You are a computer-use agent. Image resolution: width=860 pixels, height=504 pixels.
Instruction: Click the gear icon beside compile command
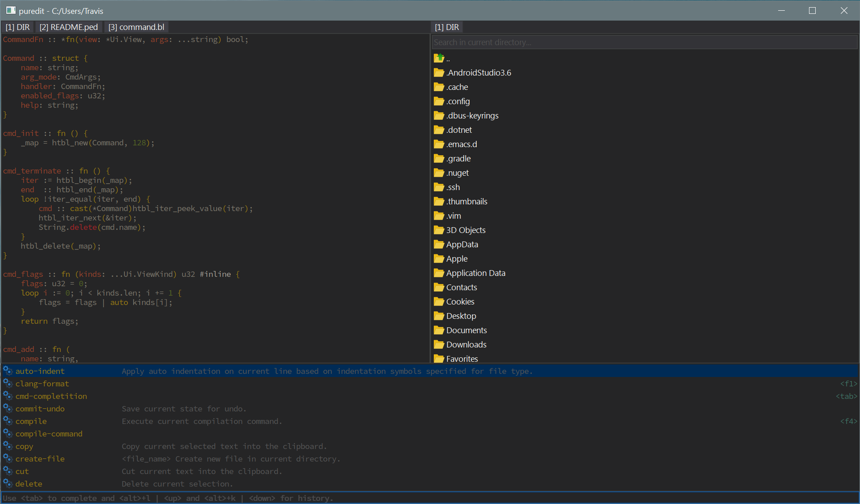coord(8,421)
